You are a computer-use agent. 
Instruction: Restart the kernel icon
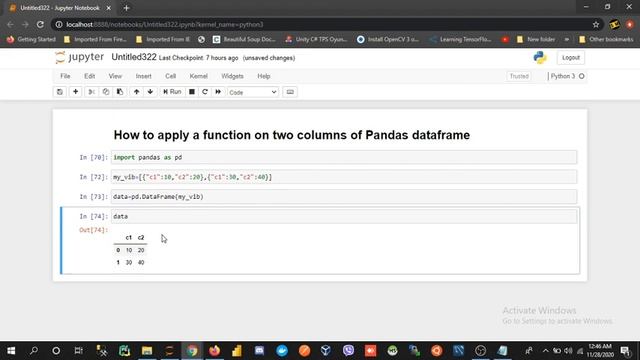click(x=205, y=92)
